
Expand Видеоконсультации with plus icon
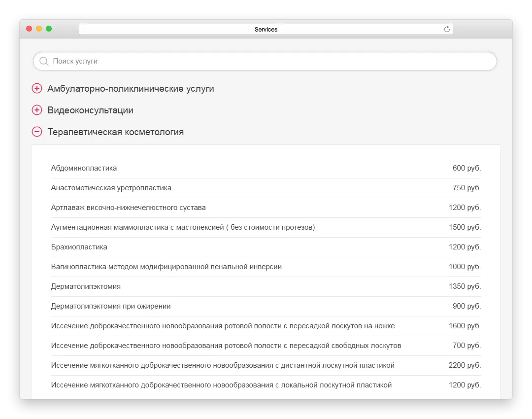pyautogui.click(x=37, y=110)
